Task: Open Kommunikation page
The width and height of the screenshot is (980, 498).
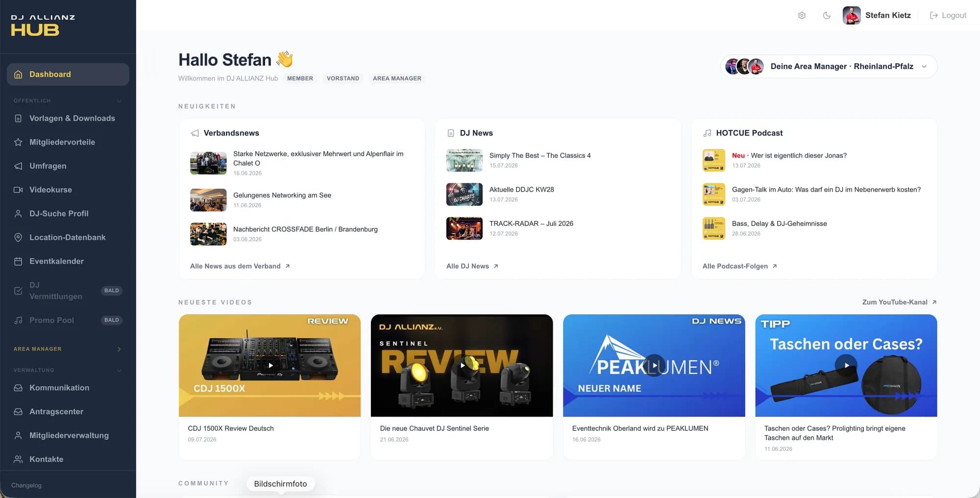Action: 59,388
